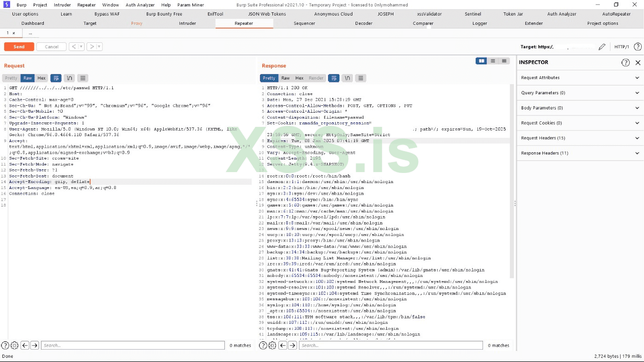Open the Project options tab

(x=603, y=23)
